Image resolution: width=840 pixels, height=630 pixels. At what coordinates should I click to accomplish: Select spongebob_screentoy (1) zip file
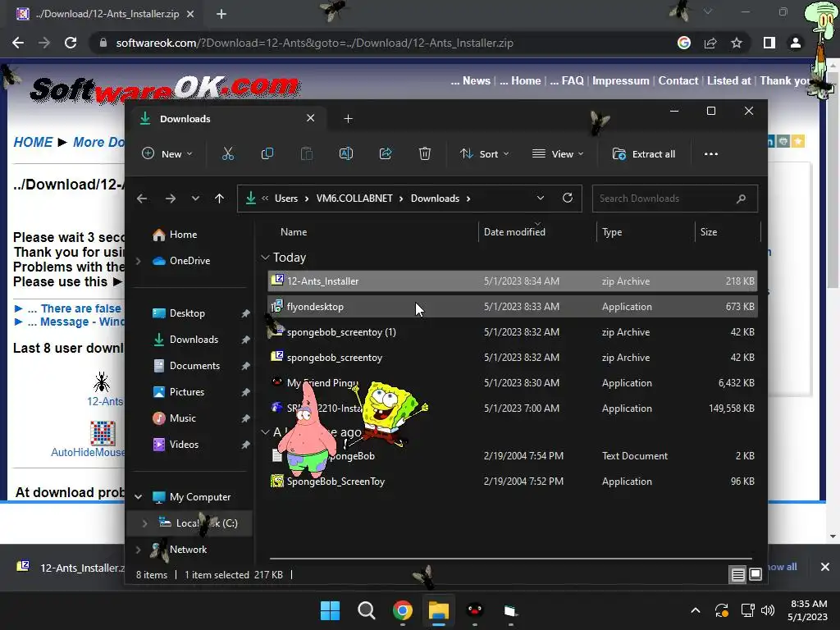[x=512, y=332]
